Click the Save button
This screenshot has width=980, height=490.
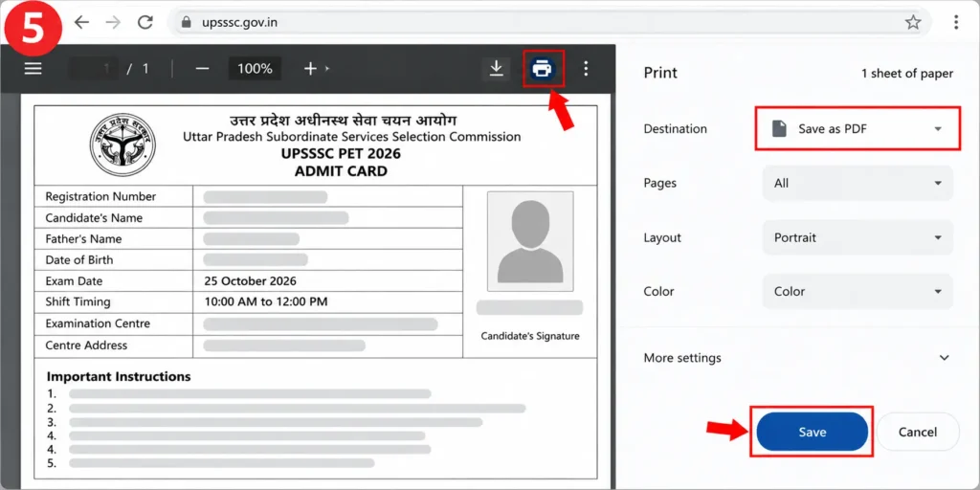[812, 432]
